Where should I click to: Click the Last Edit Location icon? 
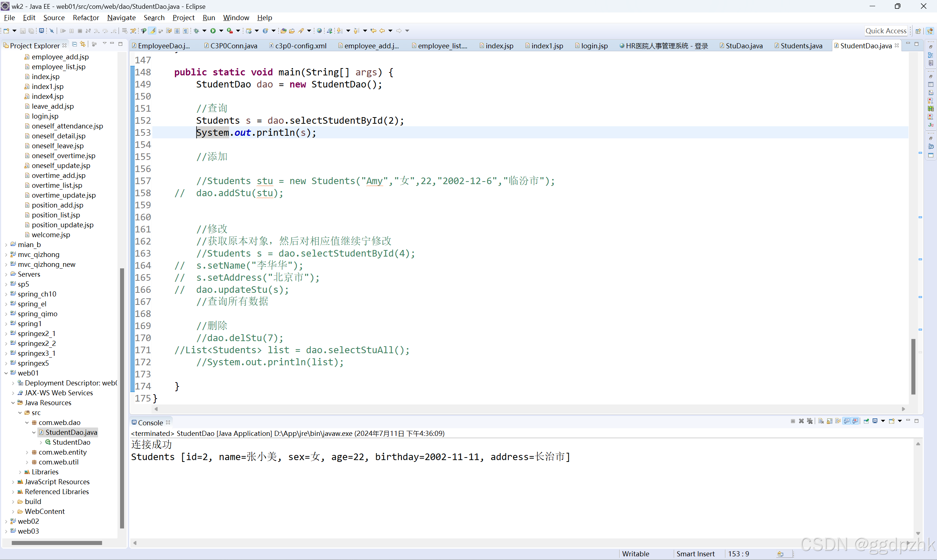(x=373, y=31)
